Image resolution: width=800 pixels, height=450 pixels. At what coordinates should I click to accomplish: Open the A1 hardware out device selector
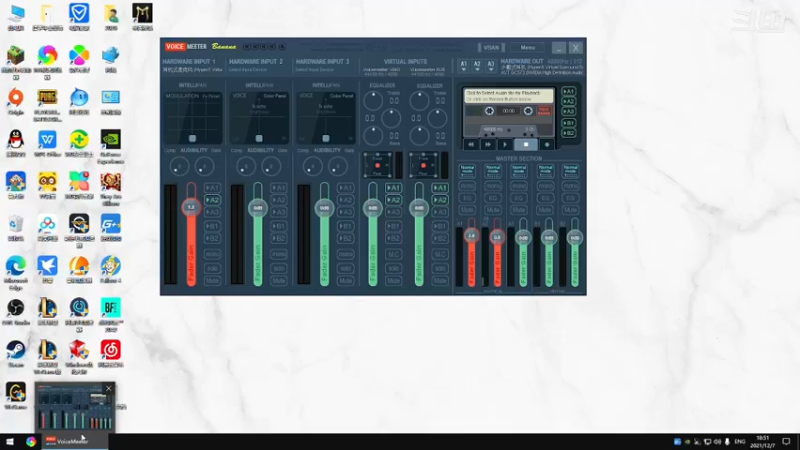463,65
